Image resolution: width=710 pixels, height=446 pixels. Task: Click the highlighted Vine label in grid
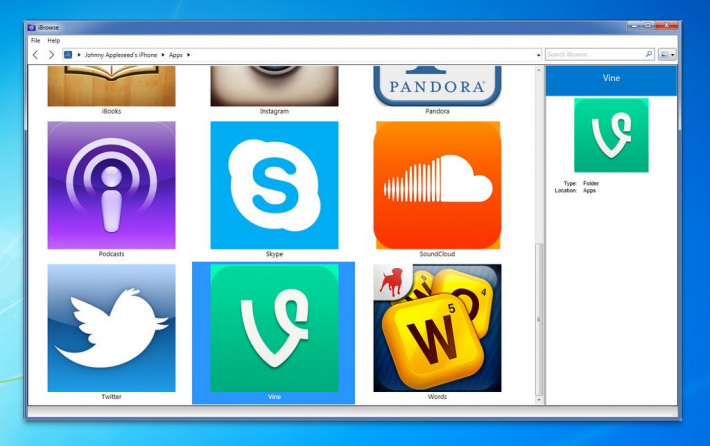click(x=274, y=397)
